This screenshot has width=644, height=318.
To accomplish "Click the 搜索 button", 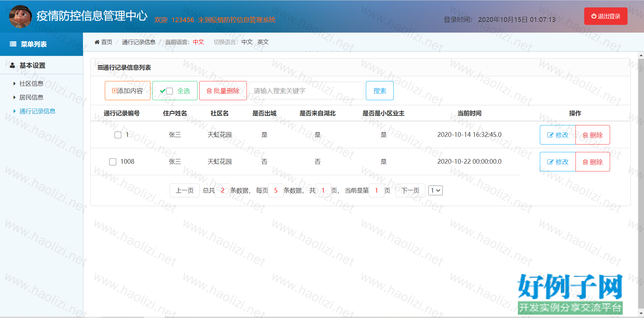I will point(380,91).
